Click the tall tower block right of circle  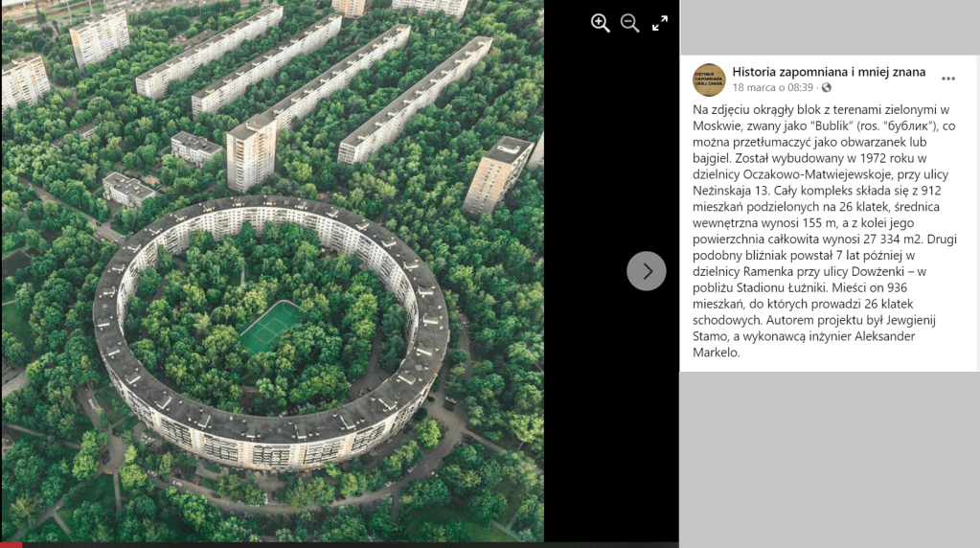(498, 175)
